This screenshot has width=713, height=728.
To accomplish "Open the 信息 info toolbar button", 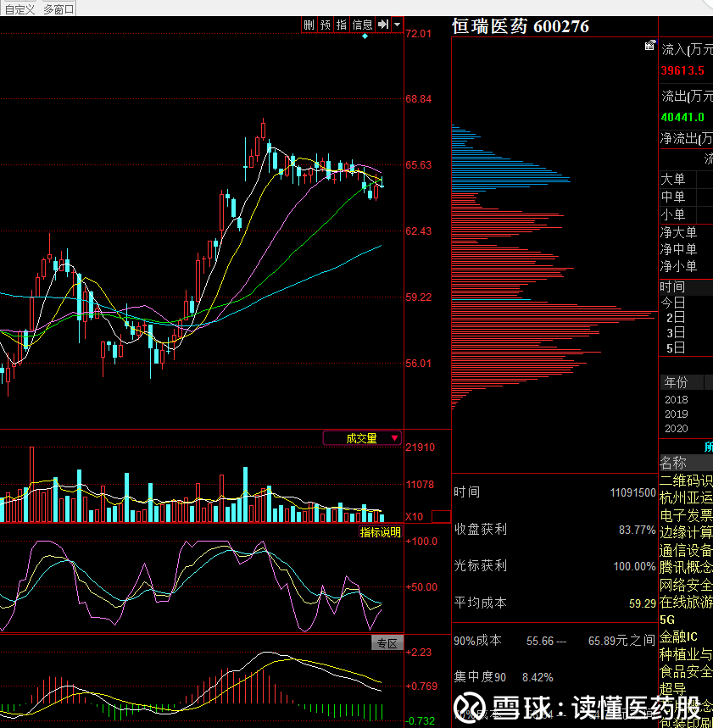I will [362, 25].
